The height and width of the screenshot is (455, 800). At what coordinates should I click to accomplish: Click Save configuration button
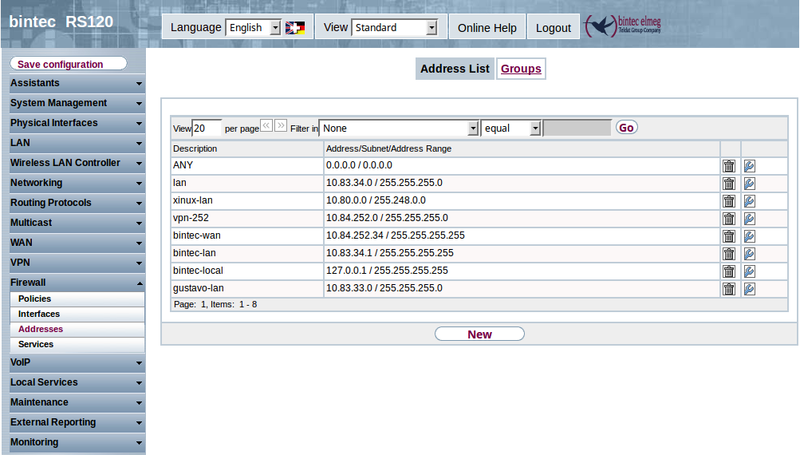[68, 64]
